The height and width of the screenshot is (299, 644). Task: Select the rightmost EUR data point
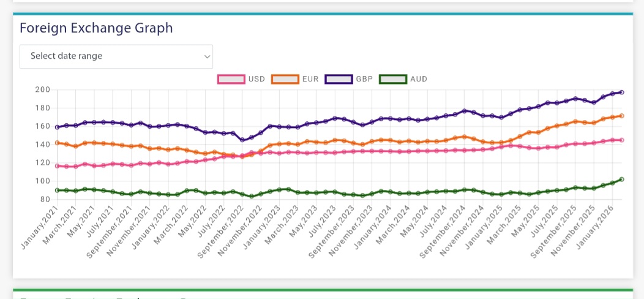point(621,115)
